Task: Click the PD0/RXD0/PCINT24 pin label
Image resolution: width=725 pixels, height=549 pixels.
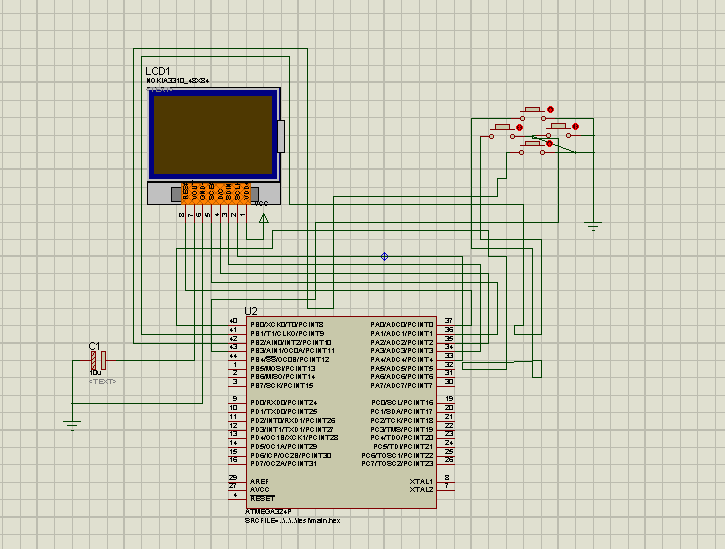Action: tap(283, 403)
